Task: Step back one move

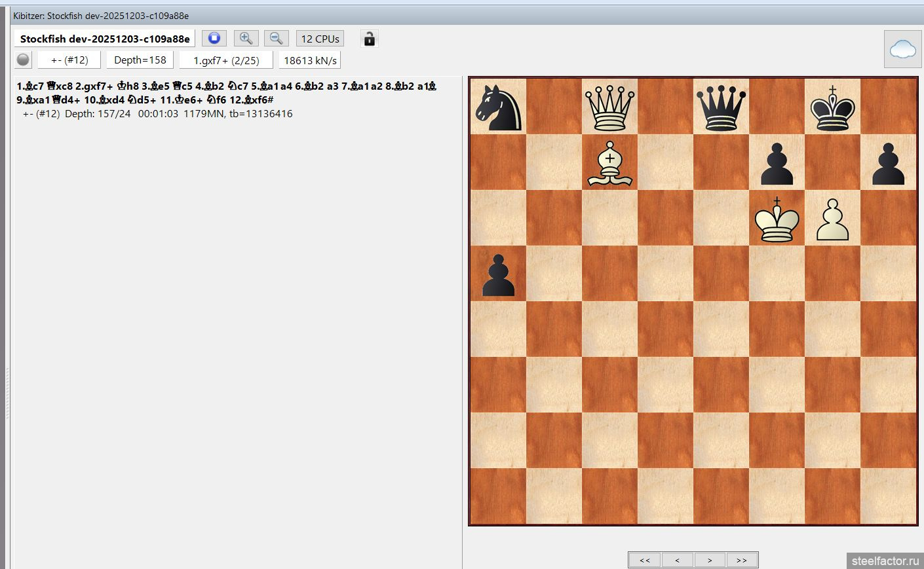Action: (677, 560)
